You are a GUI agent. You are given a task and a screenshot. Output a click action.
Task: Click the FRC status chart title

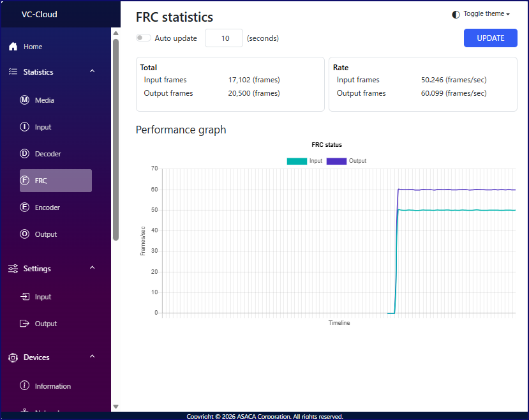pyautogui.click(x=327, y=145)
